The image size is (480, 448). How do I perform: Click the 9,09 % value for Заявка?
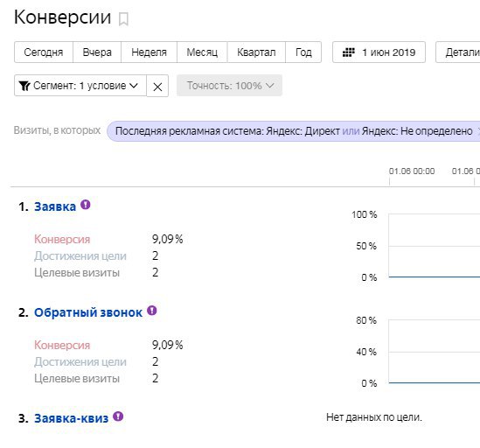[168, 239]
